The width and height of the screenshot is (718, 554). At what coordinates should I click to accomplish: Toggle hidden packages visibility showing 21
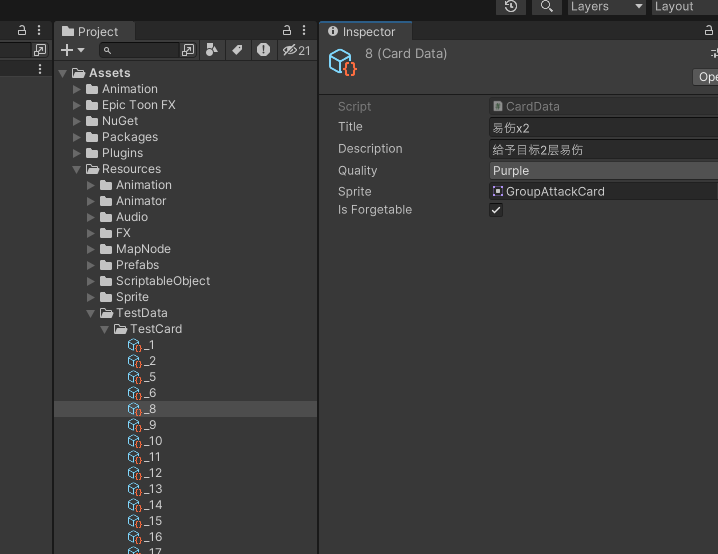tap(296, 50)
